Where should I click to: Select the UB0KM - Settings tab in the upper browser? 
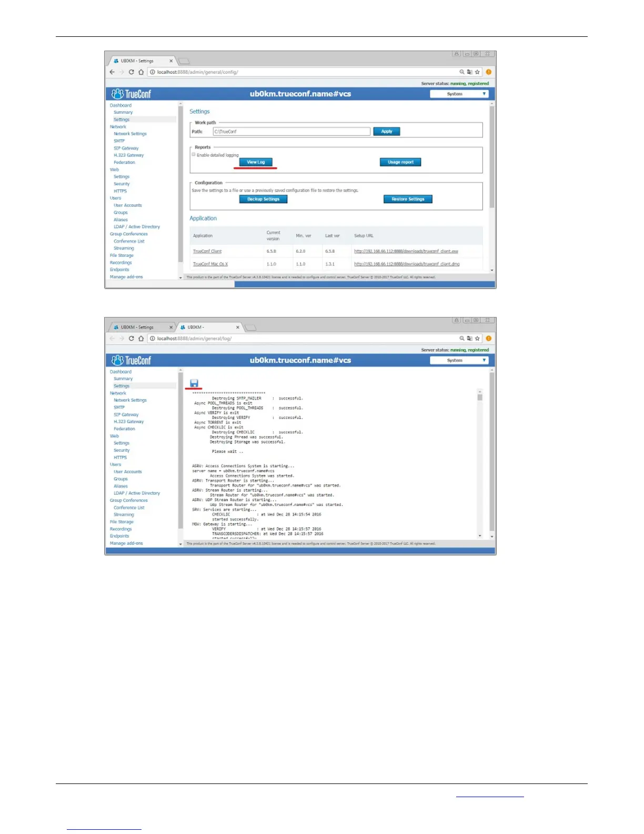141,61
